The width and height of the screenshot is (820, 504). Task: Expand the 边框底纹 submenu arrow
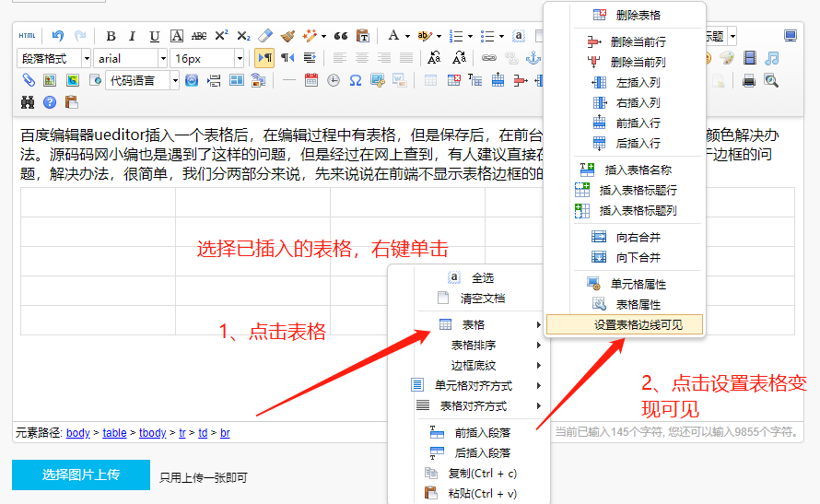coord(538,366)
